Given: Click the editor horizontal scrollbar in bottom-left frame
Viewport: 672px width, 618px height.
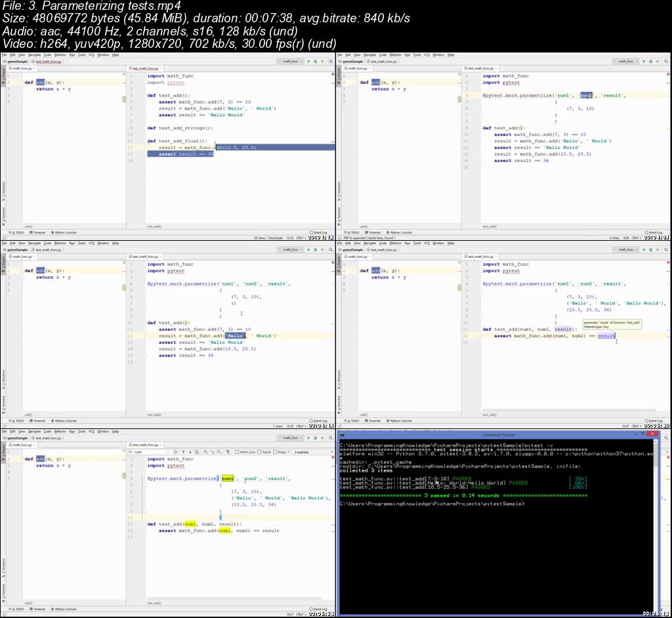Looking at the screenshot, I should click(234, 598).
